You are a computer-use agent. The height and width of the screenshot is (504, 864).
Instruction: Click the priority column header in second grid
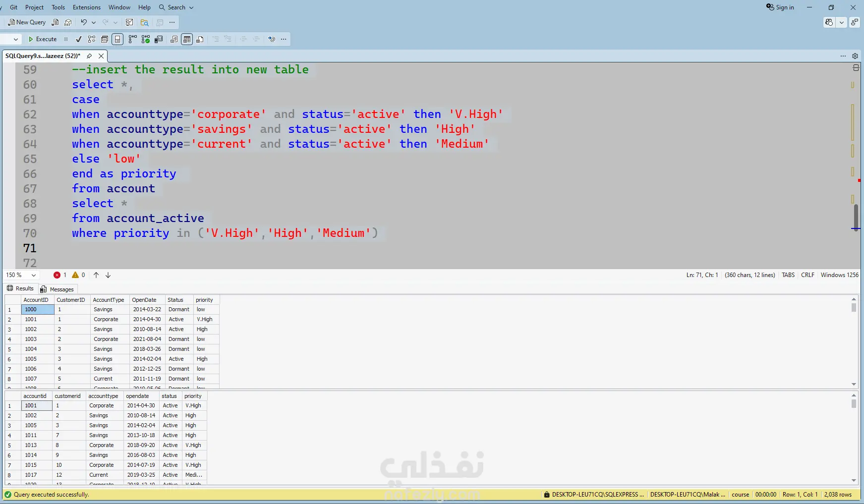click(194, 396)
